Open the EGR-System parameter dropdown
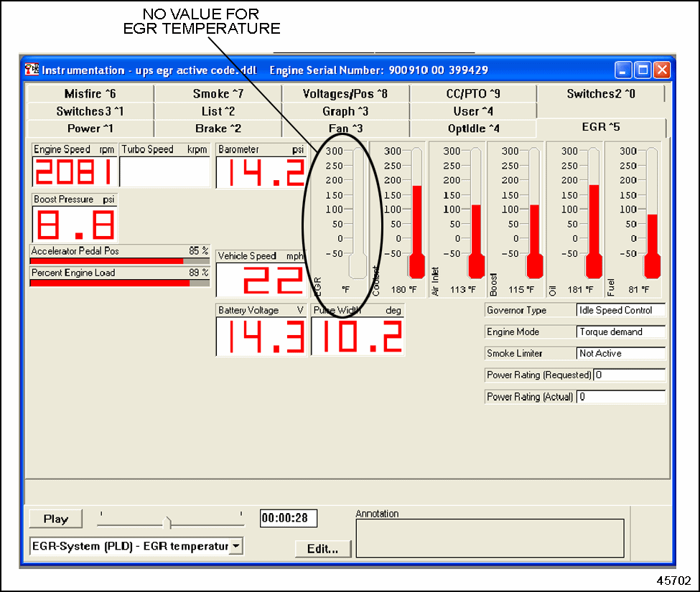 (x=236, y=546)
